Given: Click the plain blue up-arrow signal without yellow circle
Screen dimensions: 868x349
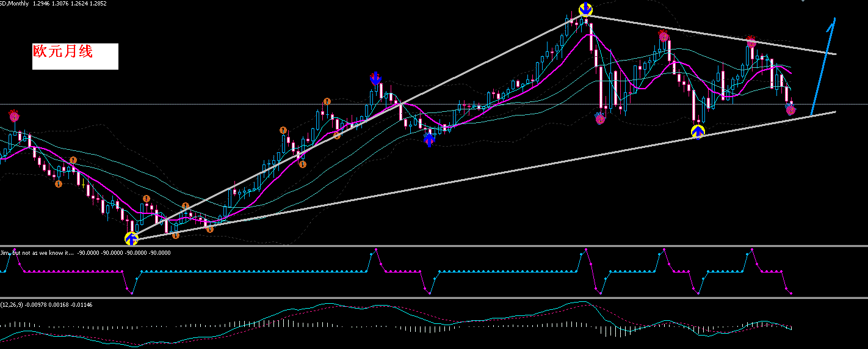Looking at the screenshot, I should pos(429,139).
